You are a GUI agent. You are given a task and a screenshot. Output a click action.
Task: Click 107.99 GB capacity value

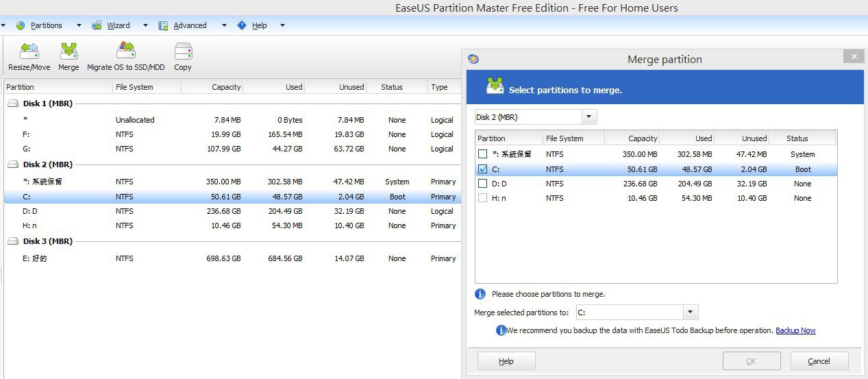click(x=222, y=149)
